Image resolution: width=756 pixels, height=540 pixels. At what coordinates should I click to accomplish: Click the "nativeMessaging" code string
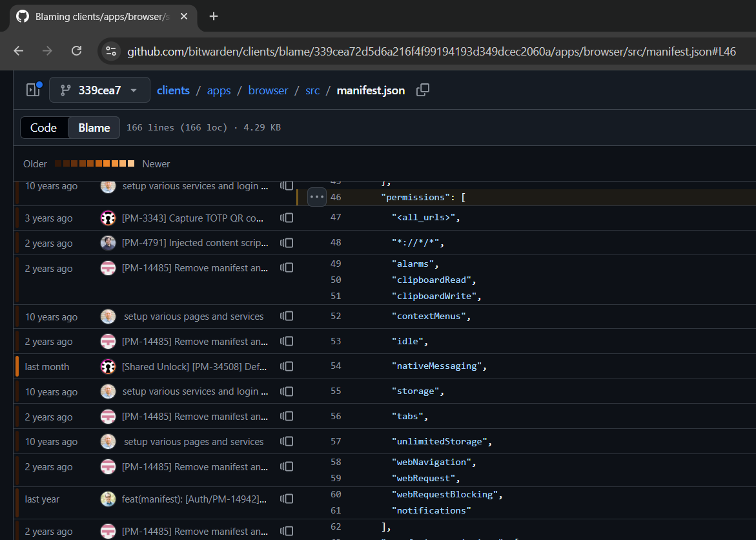tap(437, 366)
